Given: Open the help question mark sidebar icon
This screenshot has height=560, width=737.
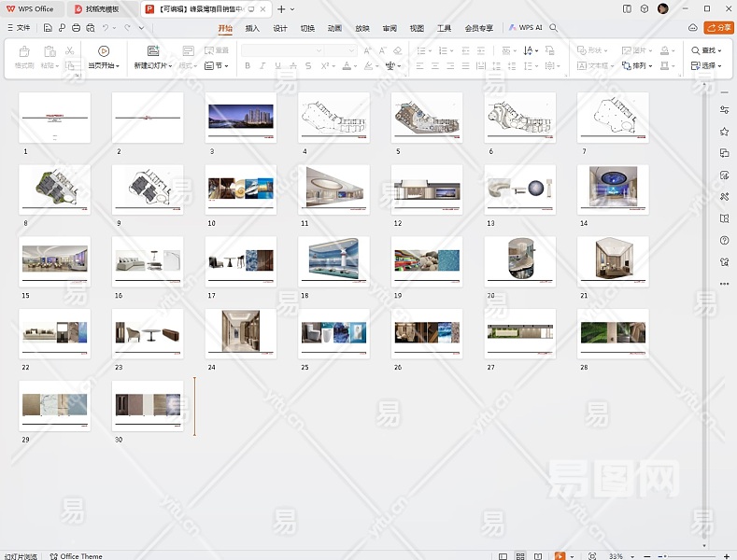Looking at the screenshot, I should (724, 241).
